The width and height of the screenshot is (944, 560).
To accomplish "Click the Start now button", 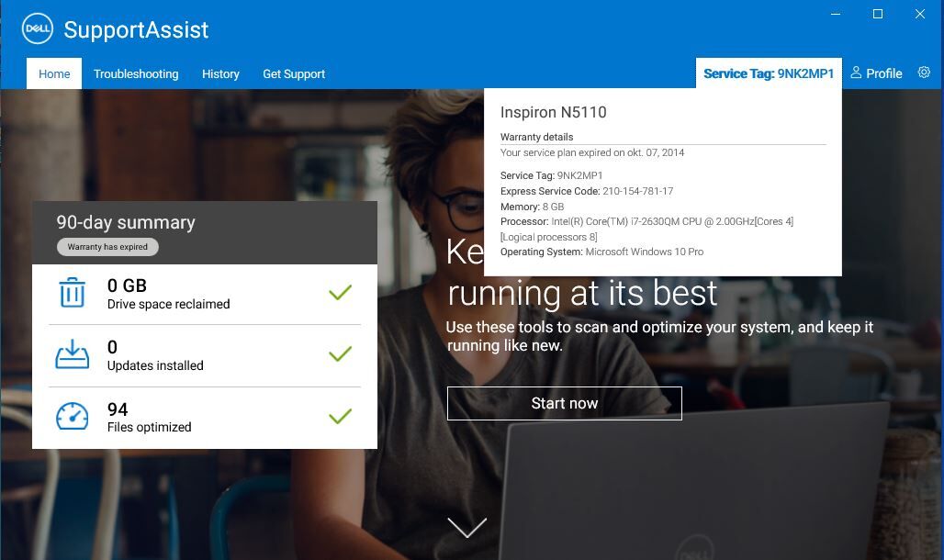I will [564, 403].
